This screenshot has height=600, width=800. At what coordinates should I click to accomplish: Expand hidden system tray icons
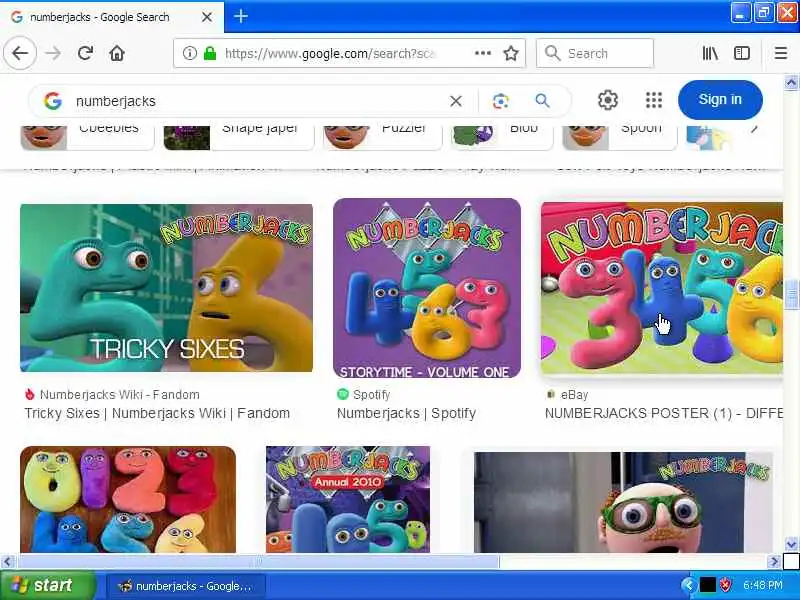[688, 585]
